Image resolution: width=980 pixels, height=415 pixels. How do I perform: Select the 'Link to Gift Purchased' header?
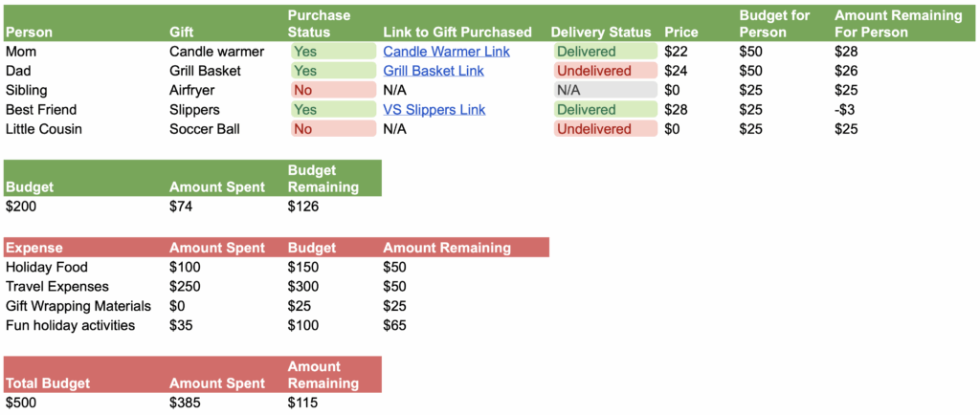[457, 32]
